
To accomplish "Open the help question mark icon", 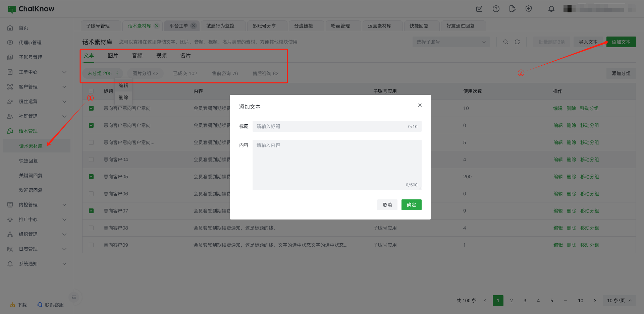I will click(x=496, y=9).
